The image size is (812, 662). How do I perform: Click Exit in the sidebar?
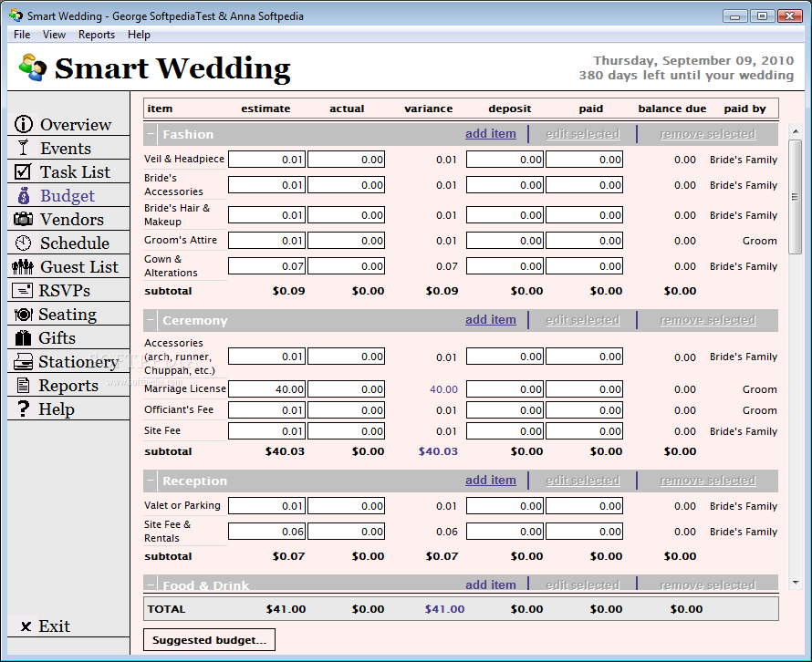pyautogui.click(x=46, y=626)
